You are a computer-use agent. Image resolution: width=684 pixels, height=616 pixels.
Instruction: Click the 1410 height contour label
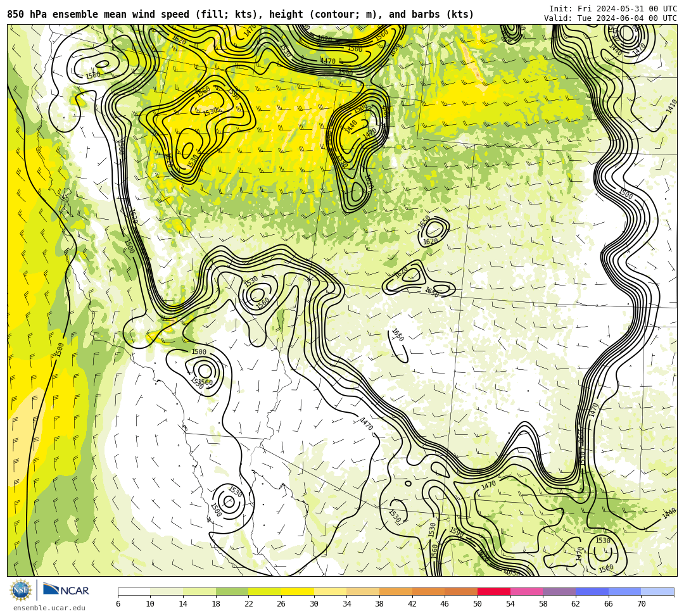(x=671, y=106)
